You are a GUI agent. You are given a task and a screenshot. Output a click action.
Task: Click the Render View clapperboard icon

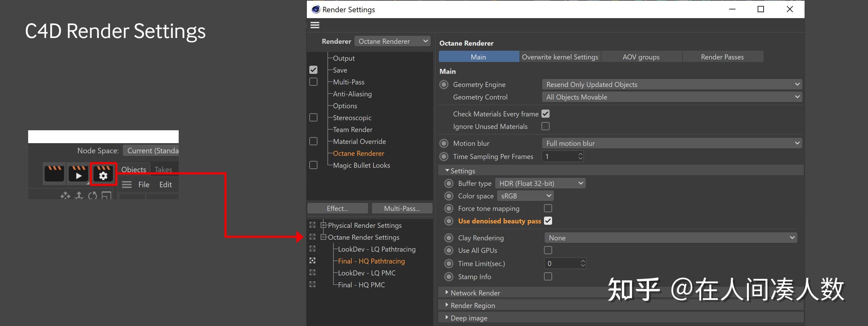click(54, 174)
